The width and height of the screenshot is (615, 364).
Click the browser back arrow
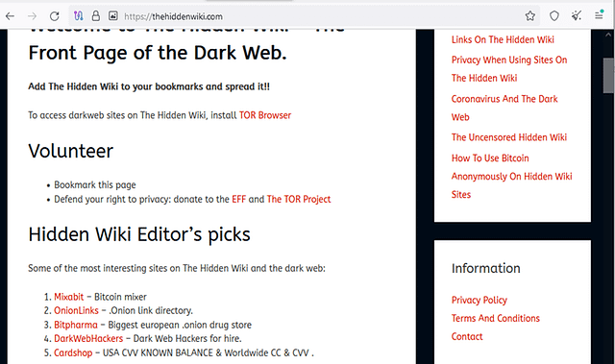click(11, 16)
